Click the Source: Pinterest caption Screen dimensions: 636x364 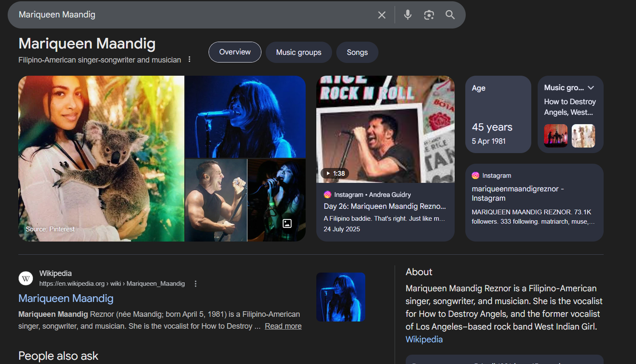pos(50,229)
